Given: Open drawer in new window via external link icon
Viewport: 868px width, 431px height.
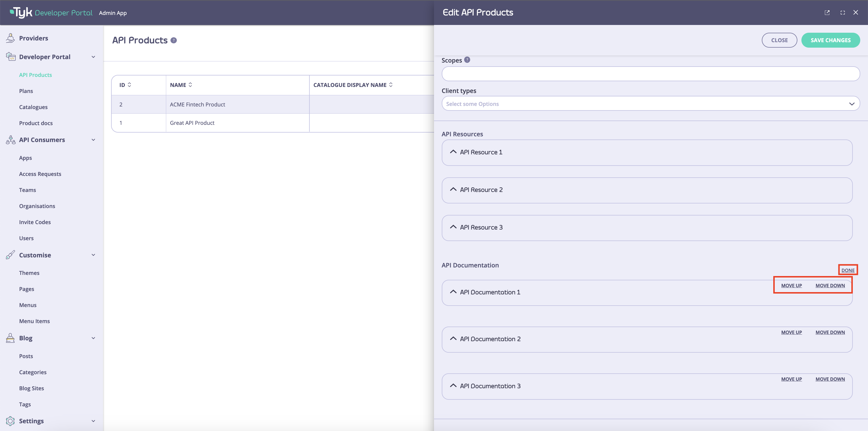Looking at the screenshot, I should click(x=827, y=12).
